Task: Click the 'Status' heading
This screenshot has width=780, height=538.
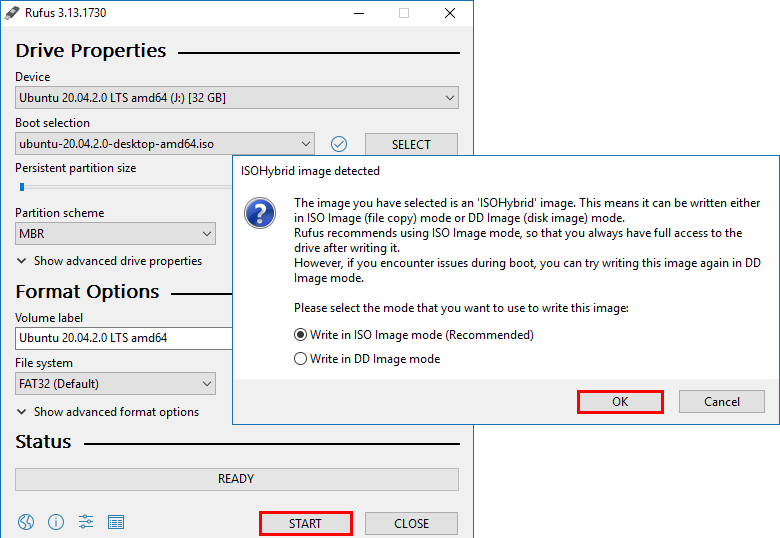Action: (x=43, y=442)
